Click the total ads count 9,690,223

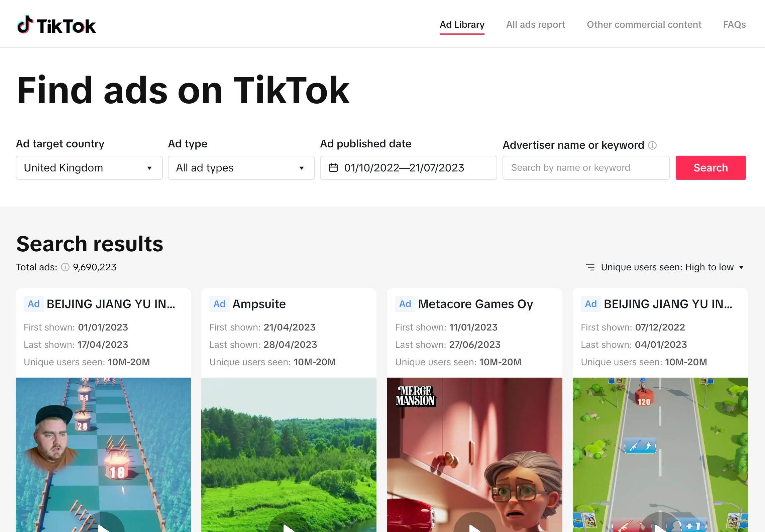(95, 267)
